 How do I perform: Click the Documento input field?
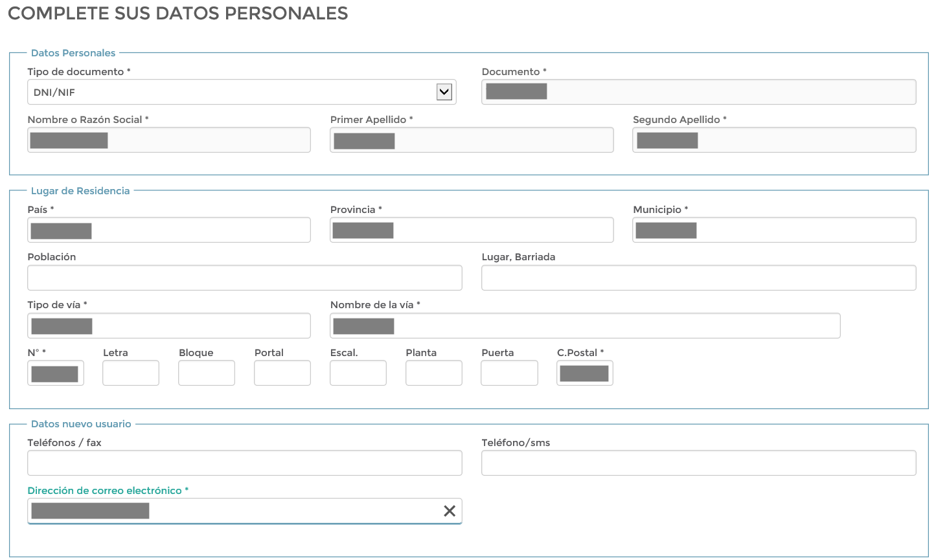[x=698, y=92]
